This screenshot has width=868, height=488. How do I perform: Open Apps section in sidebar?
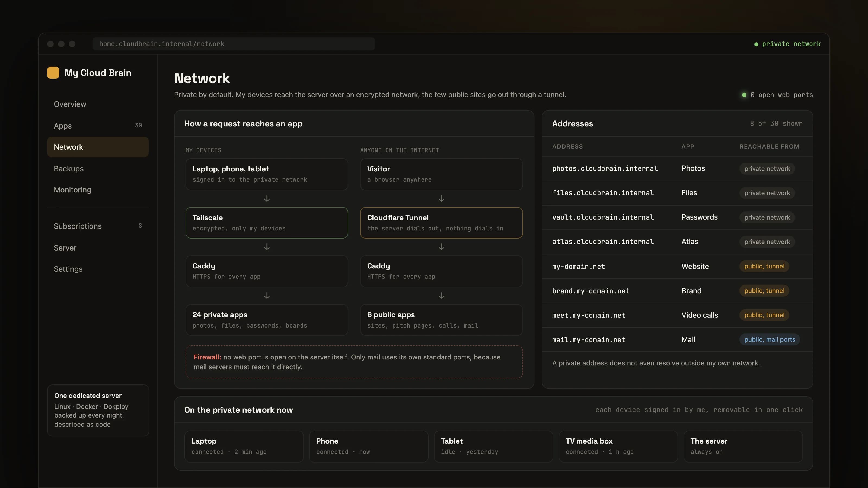point(98,126)
